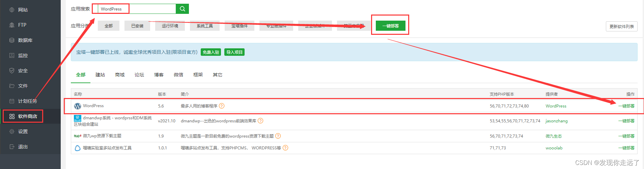Image resolution: width=644 pixels, height=169 pixels.
Task: Click 一键部署 link in 微九wp row
Action: click(x=626, y=136)
